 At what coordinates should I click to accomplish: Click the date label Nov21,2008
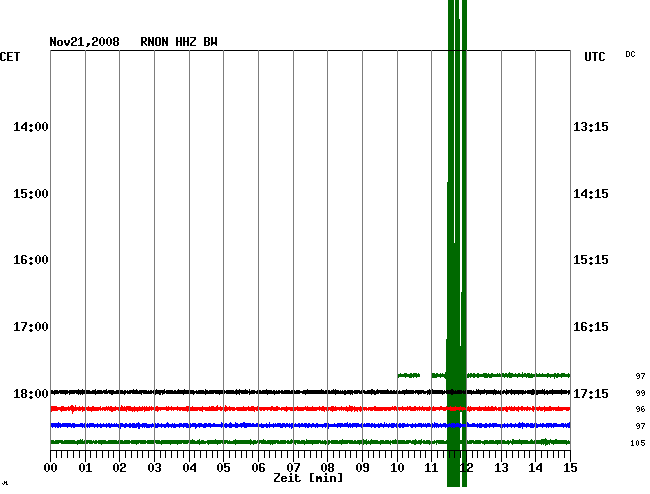(x=85, y=42)
